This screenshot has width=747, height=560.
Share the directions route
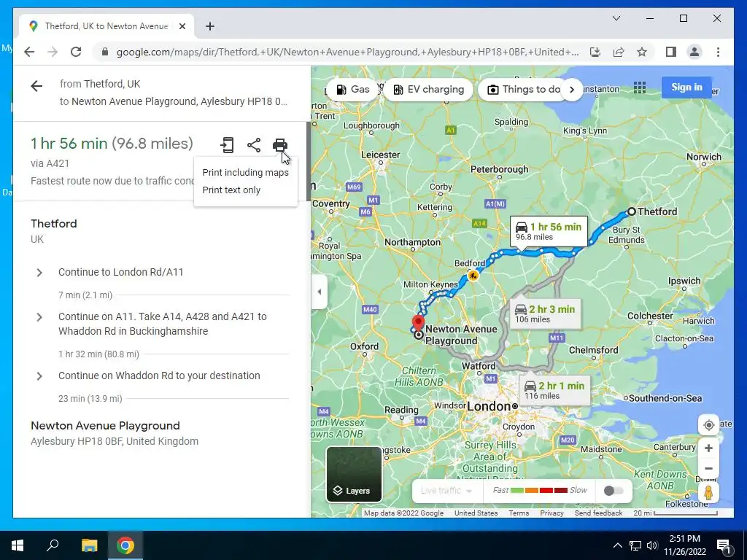coord(253,145)
